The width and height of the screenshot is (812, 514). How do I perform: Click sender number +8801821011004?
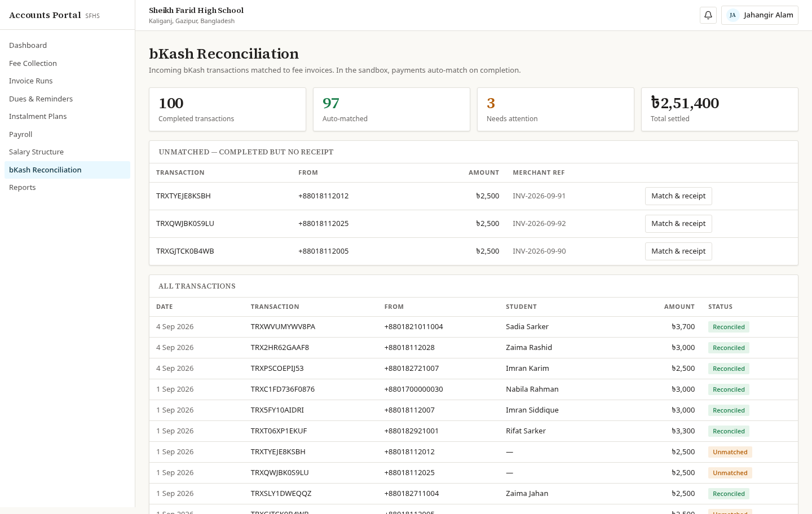[413, 327]
